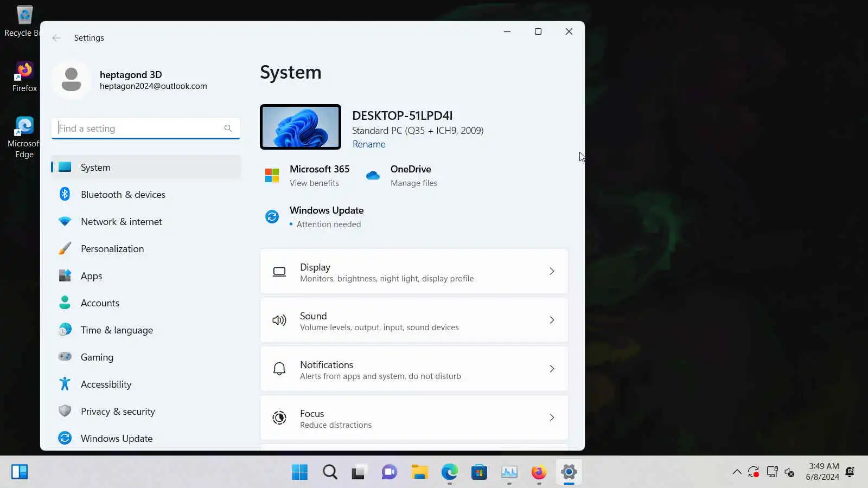Click the Focus icon

point(279,418)
